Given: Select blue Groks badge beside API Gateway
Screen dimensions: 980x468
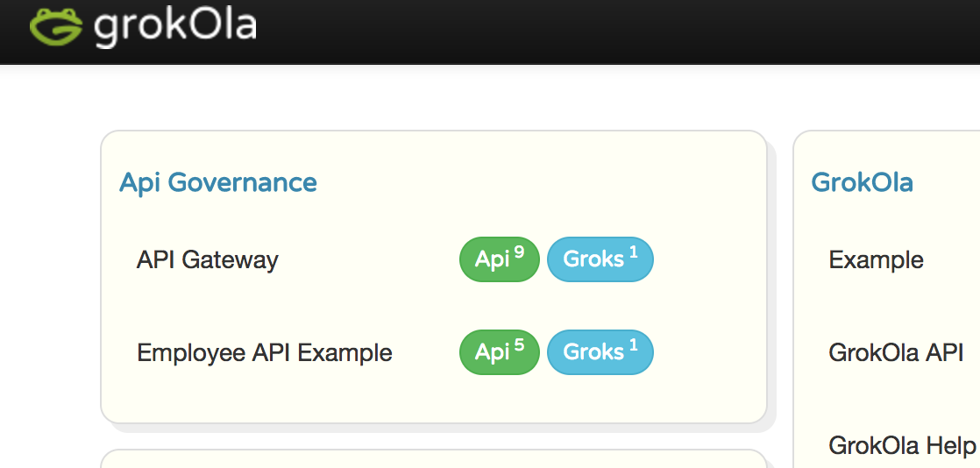Looking at the screenshot, I should point(600,259).
